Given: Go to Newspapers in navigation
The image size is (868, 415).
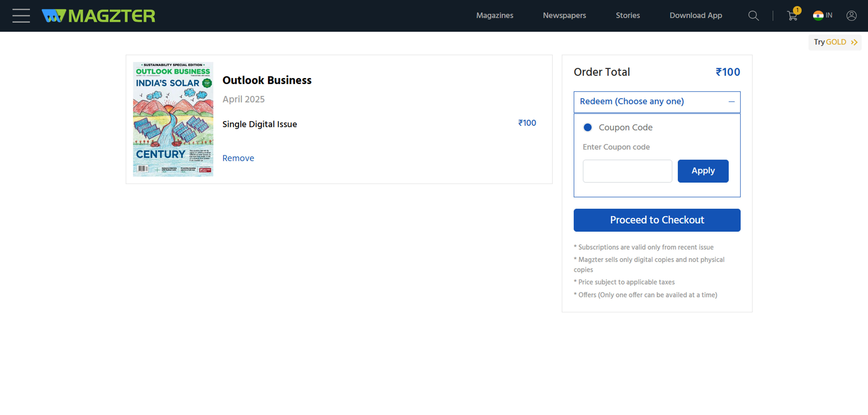Looking at the screenshot, I should [564, 16].
